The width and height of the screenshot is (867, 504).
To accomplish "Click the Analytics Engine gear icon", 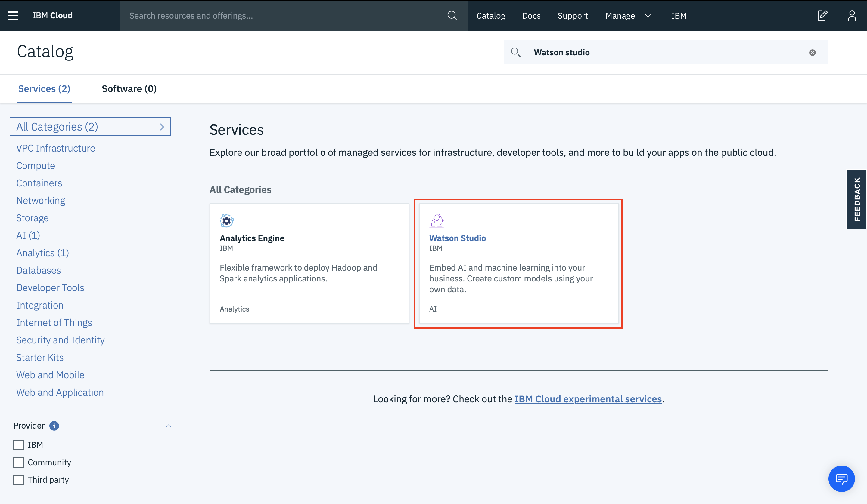I will pyautogui.click(x=227, y=221).
